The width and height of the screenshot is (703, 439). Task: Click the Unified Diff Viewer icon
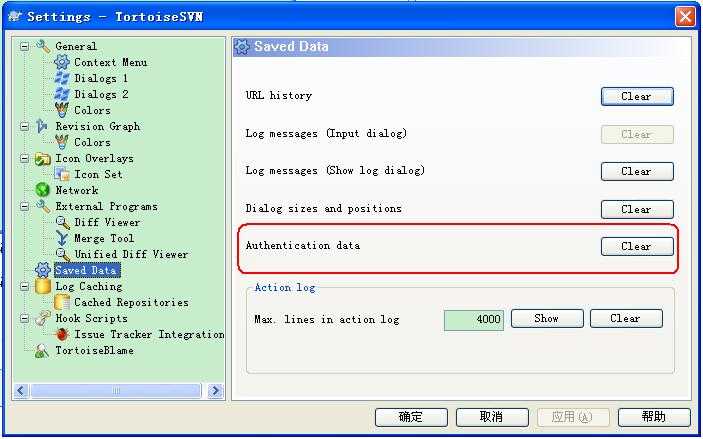(62, 255)
